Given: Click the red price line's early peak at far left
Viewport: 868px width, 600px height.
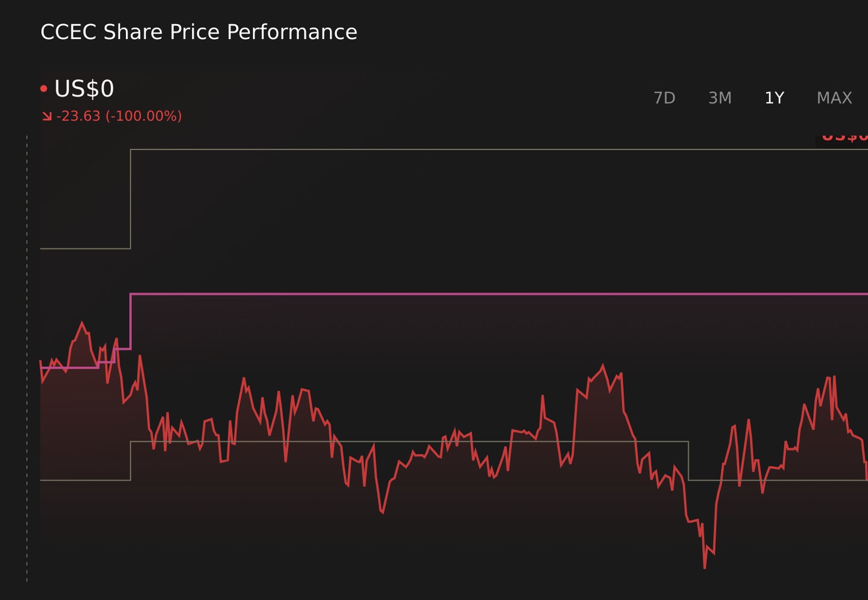Looking at the screenshot, I should tap(82, 323).
